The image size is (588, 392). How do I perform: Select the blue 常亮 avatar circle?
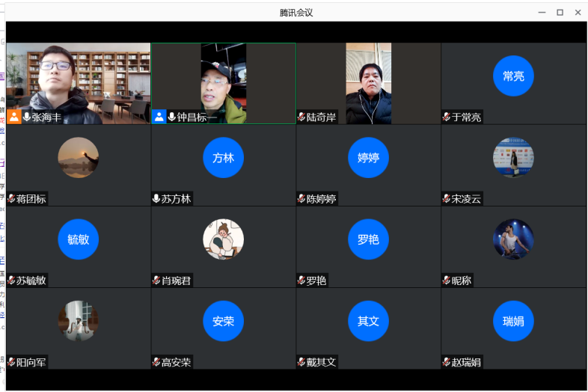tap(513, 76)
